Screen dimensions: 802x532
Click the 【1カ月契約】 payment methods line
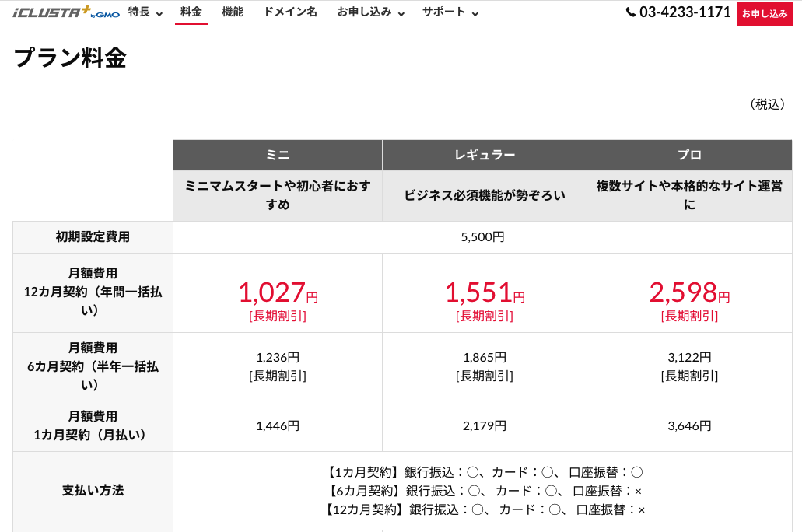click(485, 472)
